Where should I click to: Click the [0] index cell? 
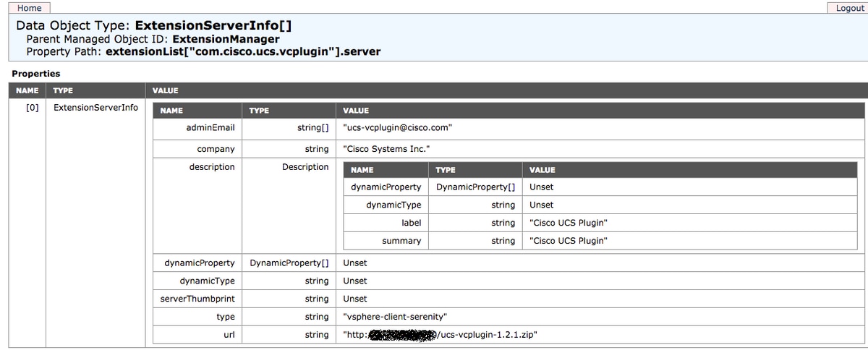(32, 108)
